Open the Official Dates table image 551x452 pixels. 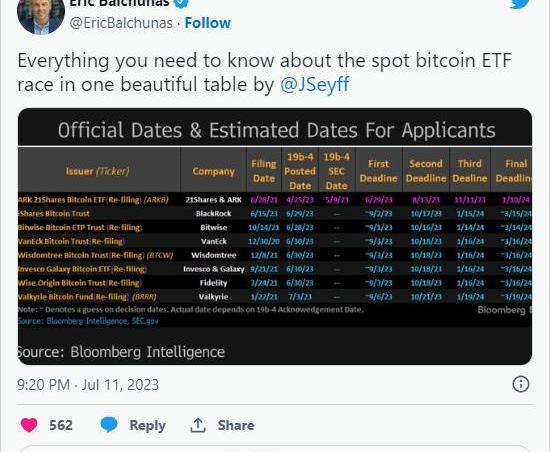click(275, 237)
